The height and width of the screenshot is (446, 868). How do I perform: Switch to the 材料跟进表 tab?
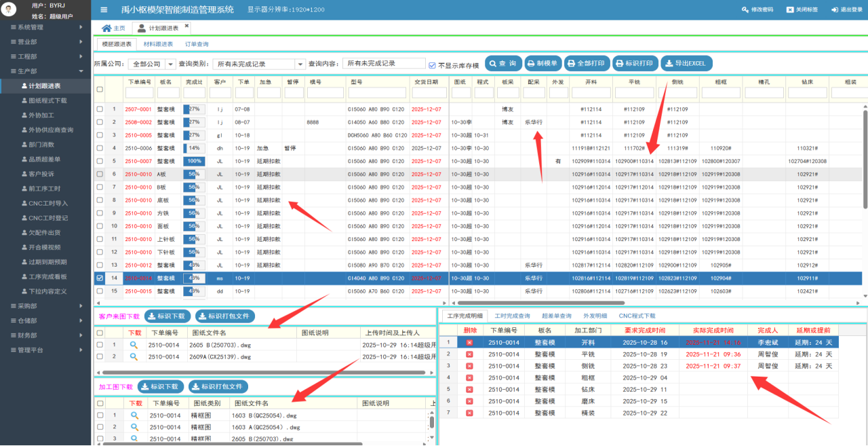(x=157, y=43)
